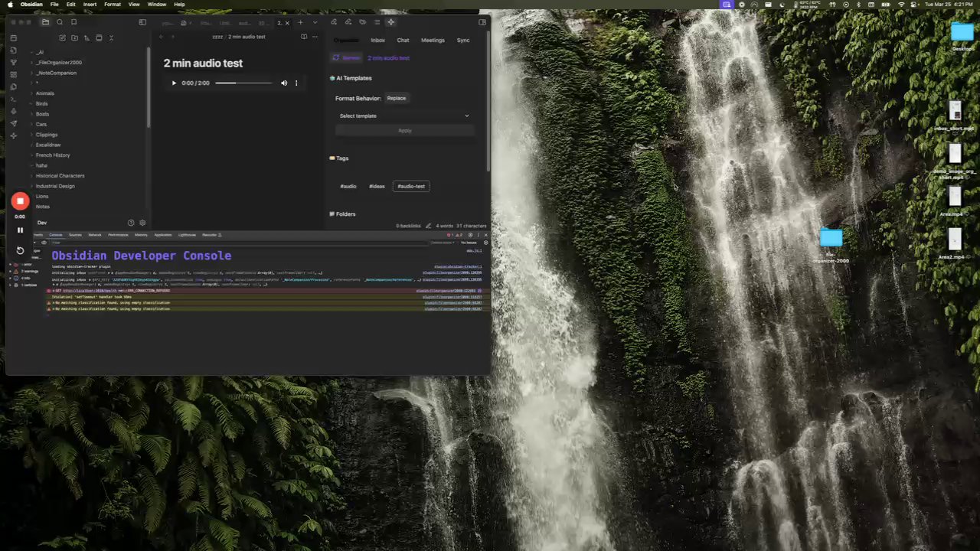980x551 pixels.
Task: Open the Select template dropdown
Action: pyautogui.click(x=404, y=116)
